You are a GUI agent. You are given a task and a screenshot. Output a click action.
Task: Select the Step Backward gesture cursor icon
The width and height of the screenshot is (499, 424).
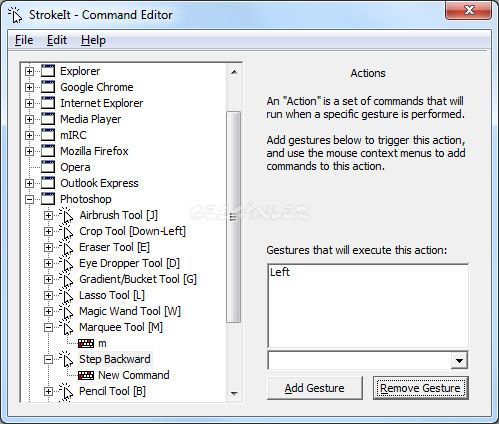coord(66,359)
